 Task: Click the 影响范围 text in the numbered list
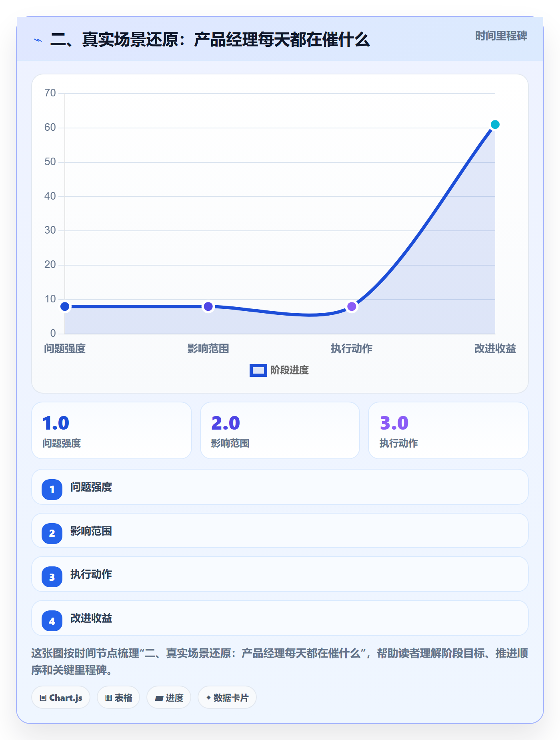(x=91, y=531)
